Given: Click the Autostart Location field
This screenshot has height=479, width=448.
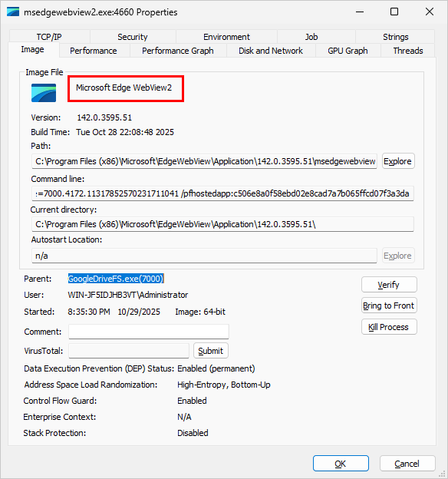Looking at the screenshot, I should click(x=204, y=256).
